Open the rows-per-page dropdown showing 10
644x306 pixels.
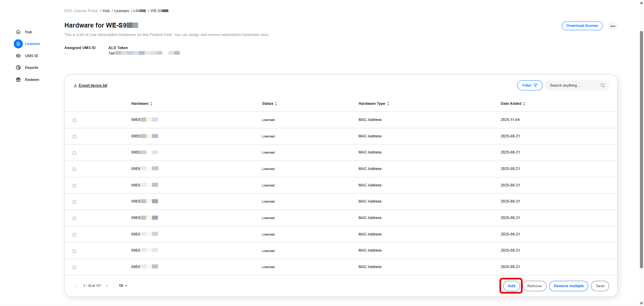[123, 286]
